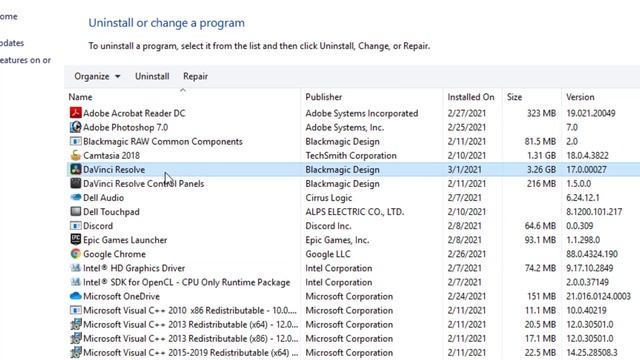
Task: Click the 3.26 GB size cell
Action: coord(541,169)
